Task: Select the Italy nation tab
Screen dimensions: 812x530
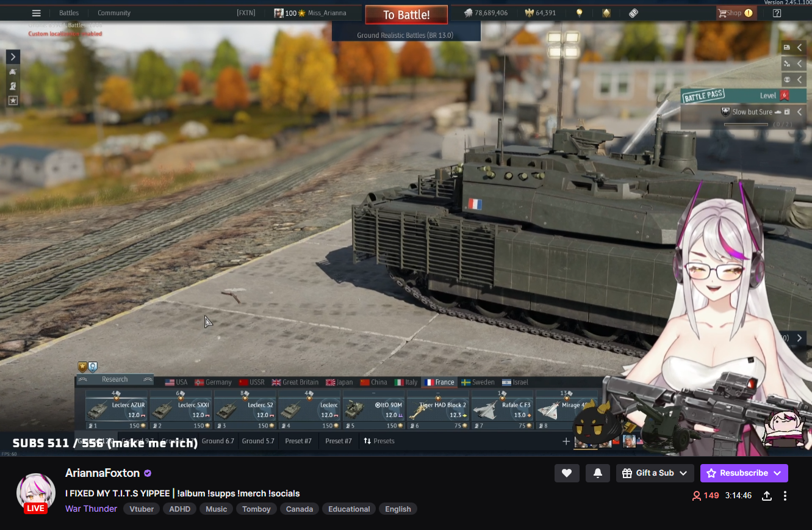Action: click(x=406, y=382)
